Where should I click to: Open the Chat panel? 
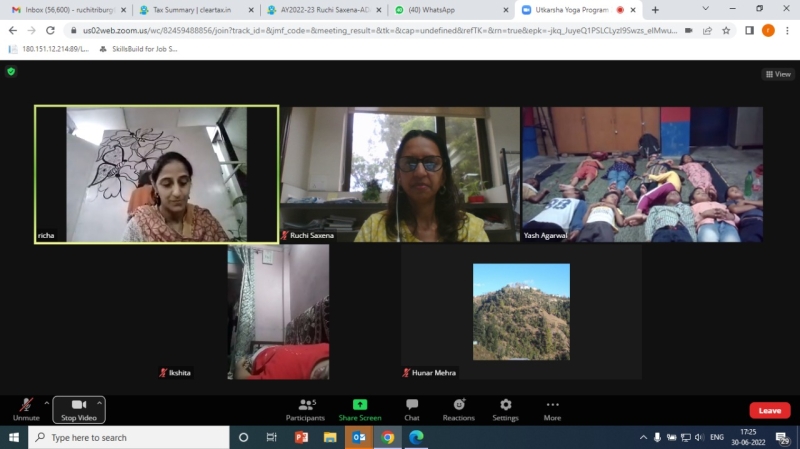411,408
